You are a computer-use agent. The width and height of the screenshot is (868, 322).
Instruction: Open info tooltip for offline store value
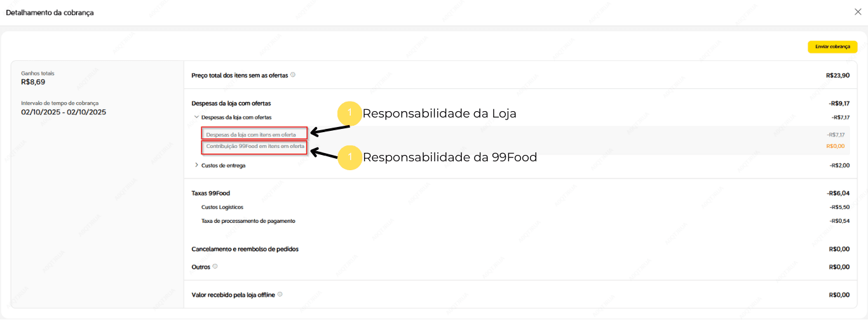pyautogui.click(x=280, y=295)
